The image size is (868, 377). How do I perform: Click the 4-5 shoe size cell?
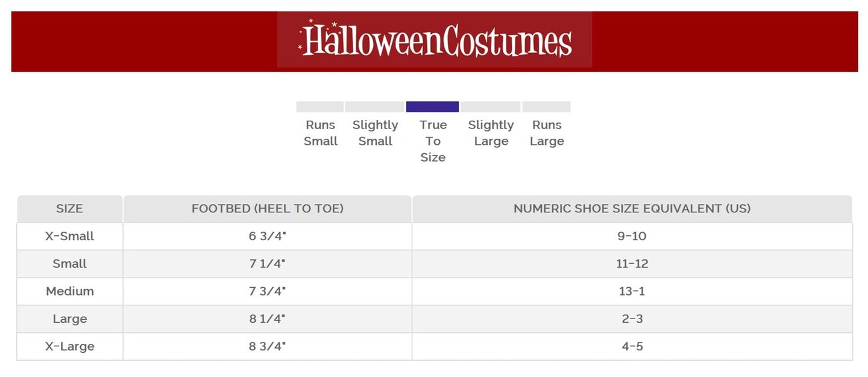coord(632,347)
